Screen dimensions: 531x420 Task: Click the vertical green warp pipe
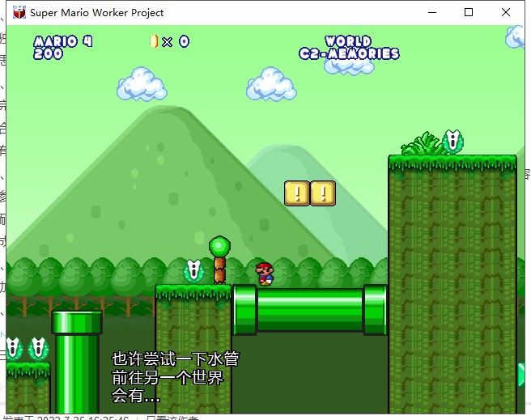point(77,362)
